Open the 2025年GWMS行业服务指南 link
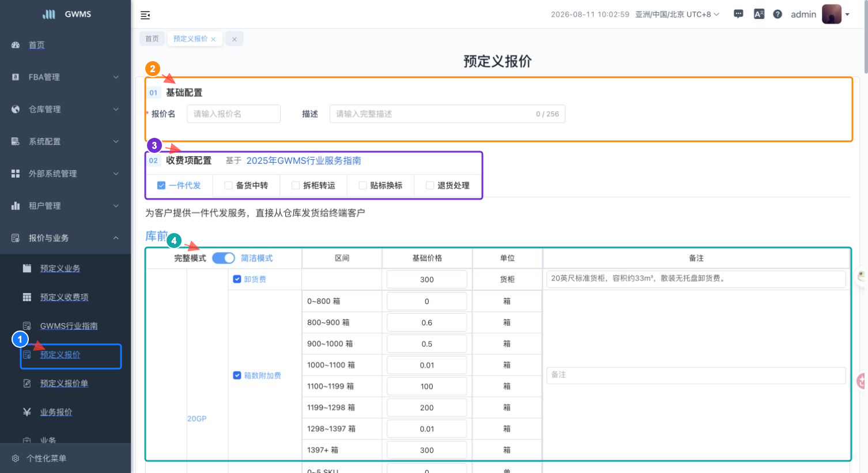 pos(304,160)
